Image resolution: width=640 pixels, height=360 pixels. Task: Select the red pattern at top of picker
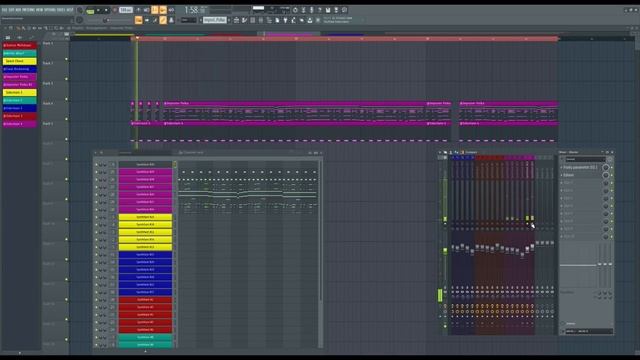20,45
